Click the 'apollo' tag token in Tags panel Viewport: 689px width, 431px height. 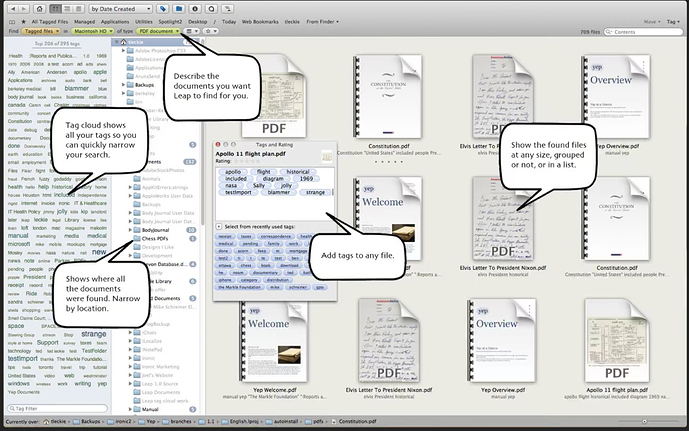233,172
